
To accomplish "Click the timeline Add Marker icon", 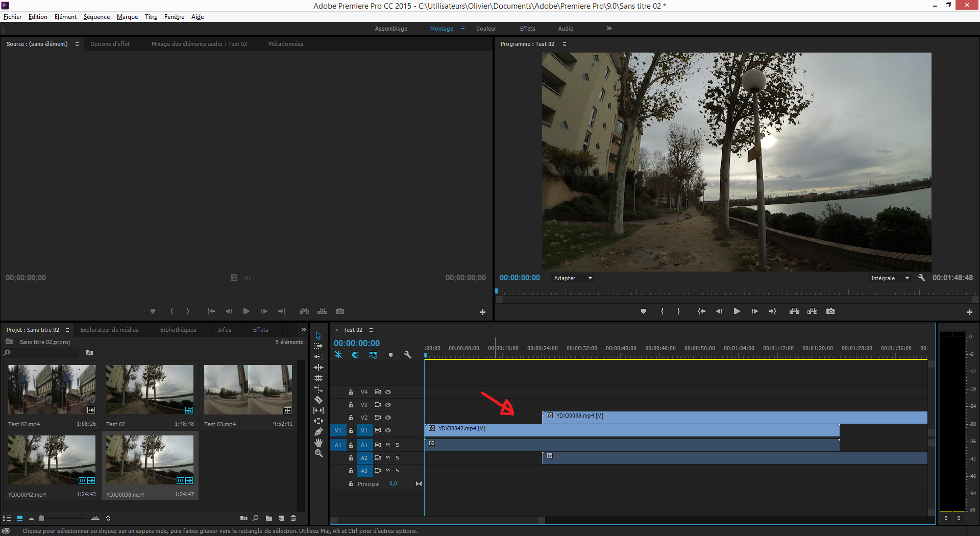I will click(390, 355).
